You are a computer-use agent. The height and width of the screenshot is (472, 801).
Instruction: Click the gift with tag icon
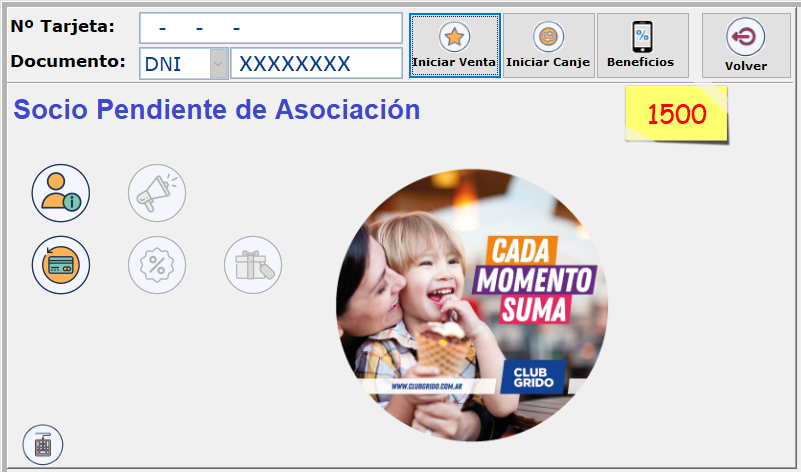pyautogui.click(x=253, y=265)
